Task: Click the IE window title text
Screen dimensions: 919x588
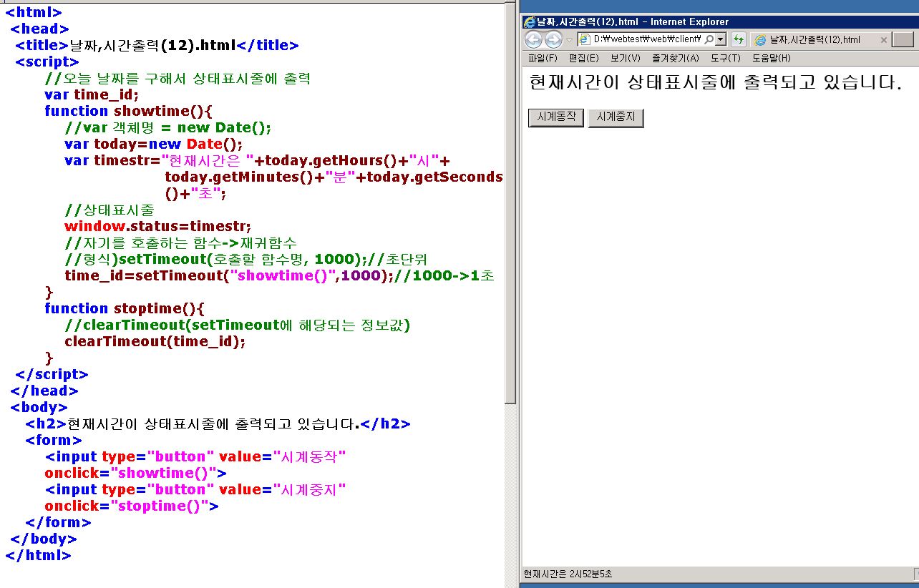Action: [x=633, y=21]
